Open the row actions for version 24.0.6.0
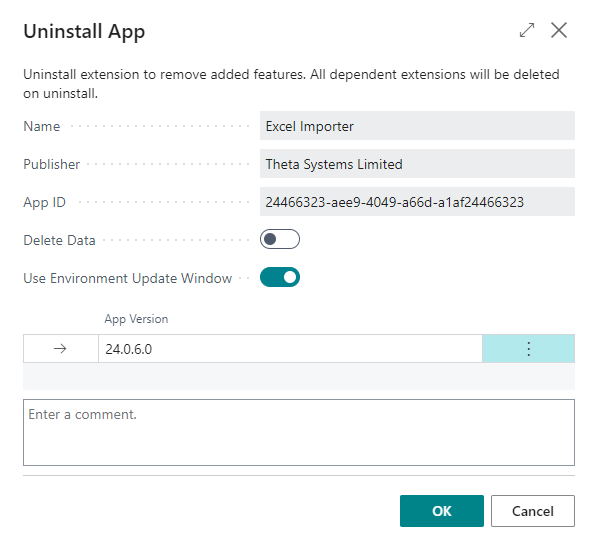This screenshot has height=550, width=598. pos(528,349)
